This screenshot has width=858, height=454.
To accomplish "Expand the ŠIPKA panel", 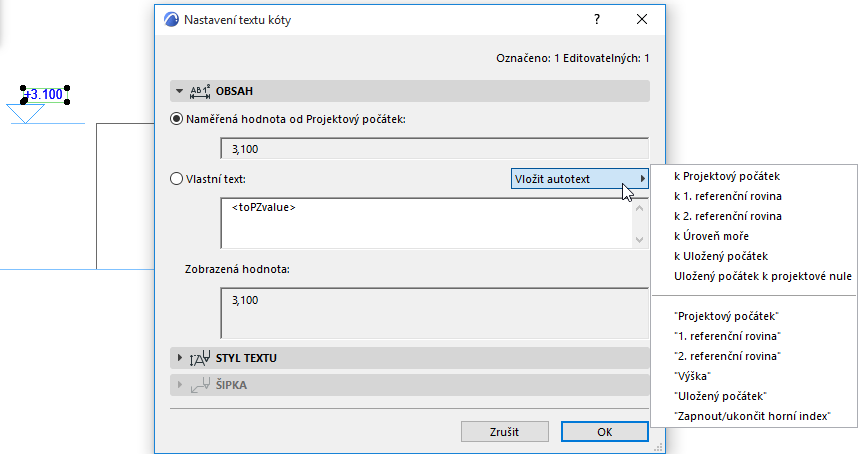I will [x=179, y=385].
